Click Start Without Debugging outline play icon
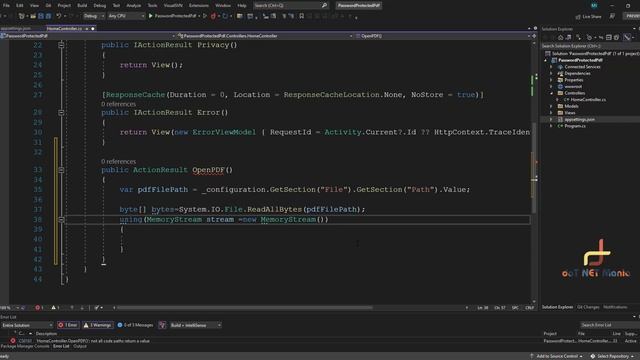The width and height of the screenshot is (640, 360). click(x=205, y=16)
